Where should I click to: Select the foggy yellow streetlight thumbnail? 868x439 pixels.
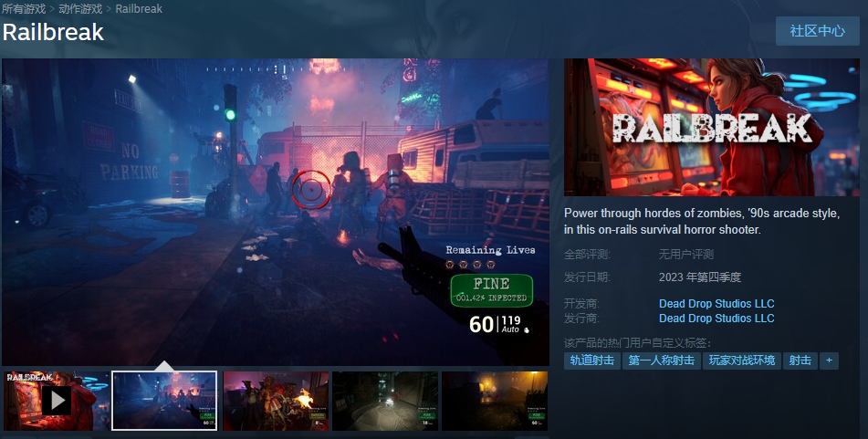point(495,401)
